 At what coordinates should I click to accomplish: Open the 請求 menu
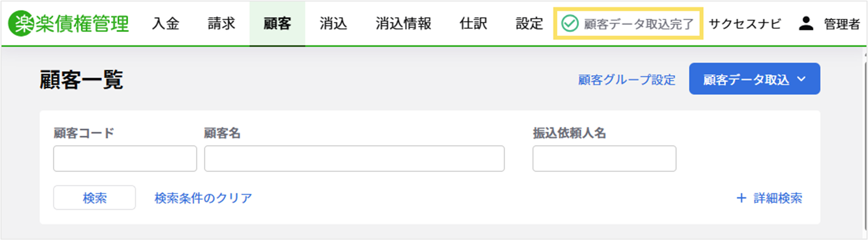221,23
